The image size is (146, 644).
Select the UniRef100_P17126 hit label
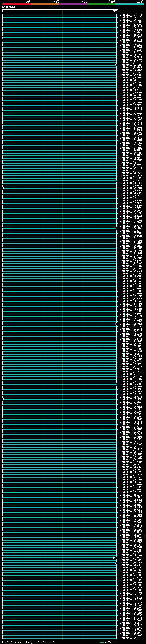pyautogui.click(x=131, y=424)
